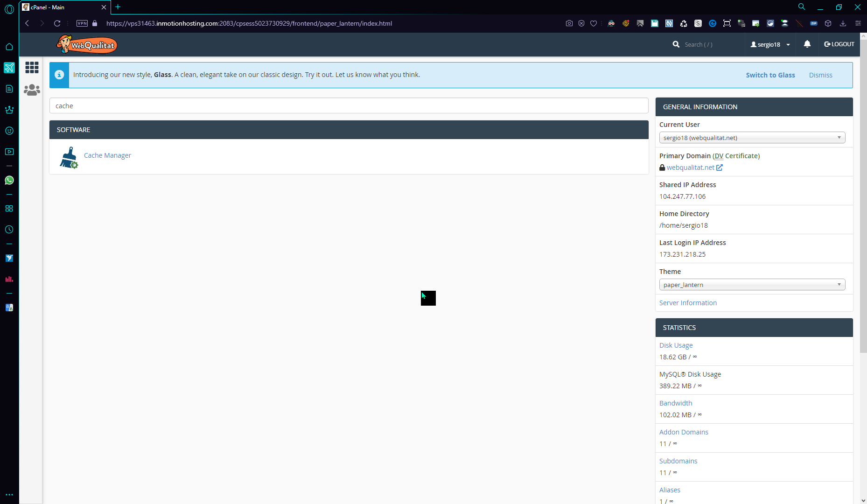
Task: Open the Theme paper_lantern dropdown
Action: point(752,285)
